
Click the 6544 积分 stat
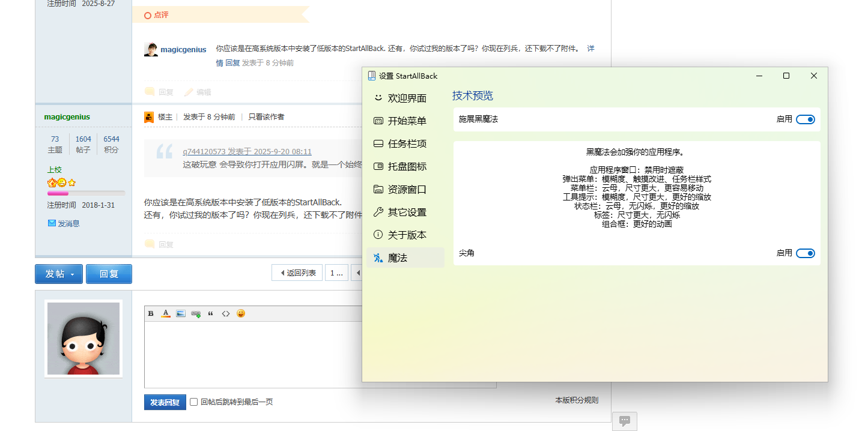111,144
